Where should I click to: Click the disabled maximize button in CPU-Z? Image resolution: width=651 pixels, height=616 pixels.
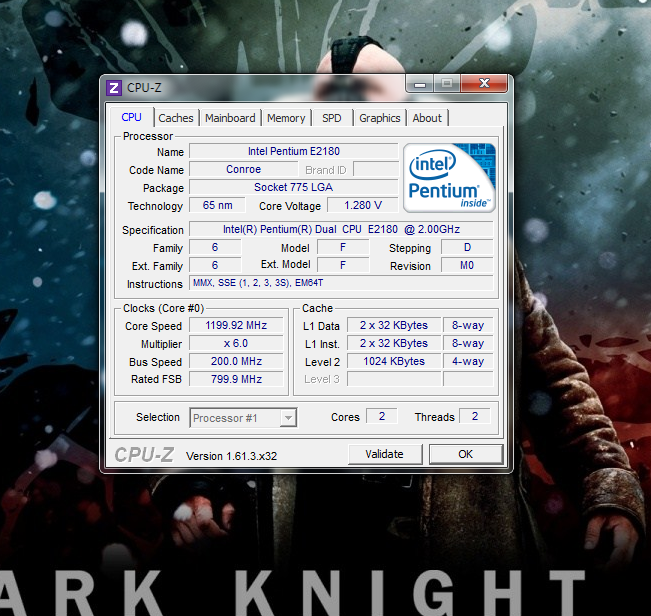447,83
